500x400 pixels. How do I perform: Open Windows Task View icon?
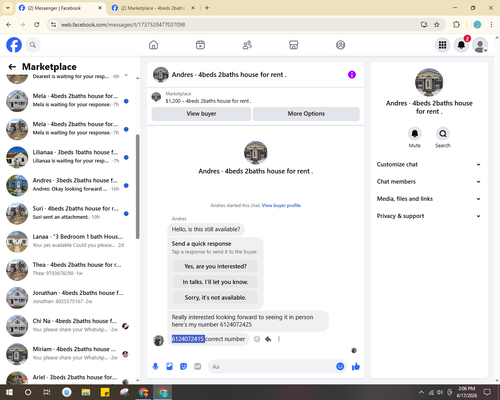pyautogui.click(x=47, y=392)
